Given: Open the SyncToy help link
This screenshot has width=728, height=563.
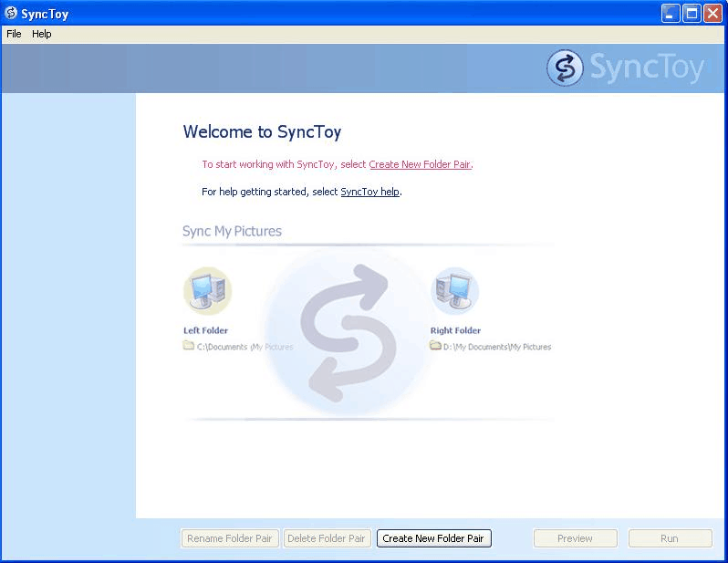Looking at the screenshot, I should (x=370, y=192).
